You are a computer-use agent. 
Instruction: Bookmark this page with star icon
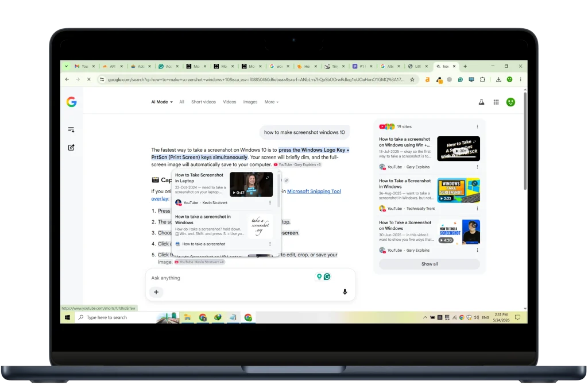click(x=412, y=79)
